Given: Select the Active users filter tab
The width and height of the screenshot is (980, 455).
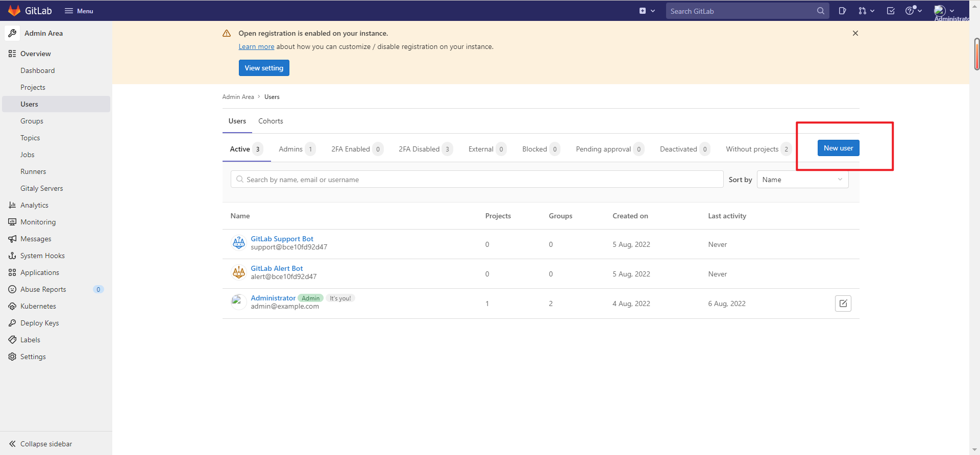Looking at the screenshot, I should coord(247,149).
